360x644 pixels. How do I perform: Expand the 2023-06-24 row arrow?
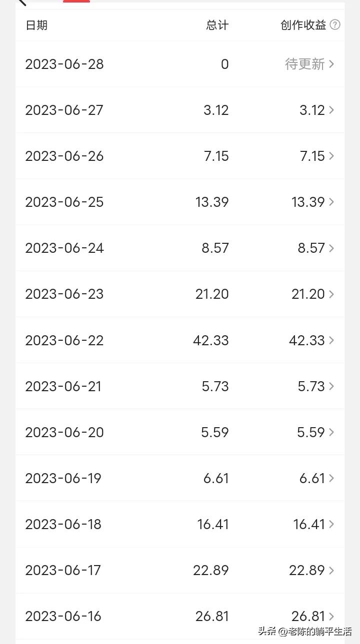click(332, 248)
